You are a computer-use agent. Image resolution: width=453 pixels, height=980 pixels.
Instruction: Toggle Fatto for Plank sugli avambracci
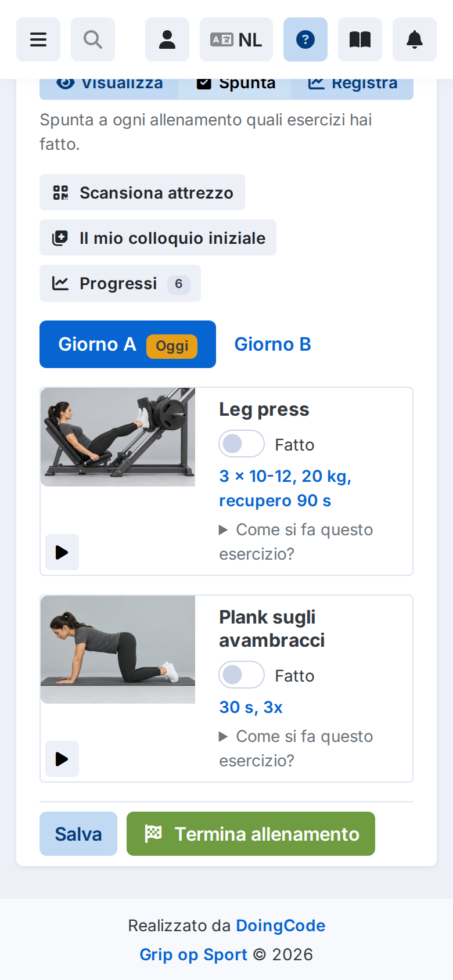tap(242, 675)
